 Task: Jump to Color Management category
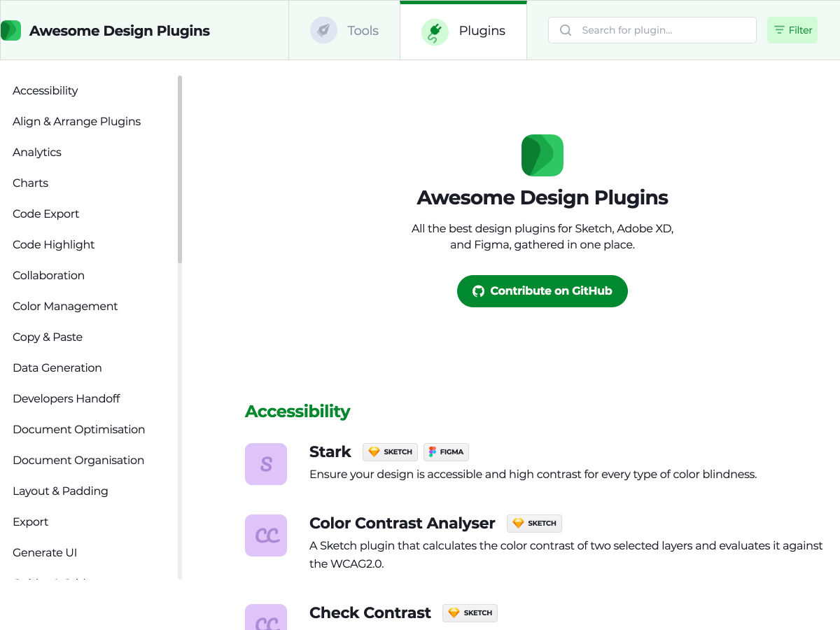(x=65, y=307)
